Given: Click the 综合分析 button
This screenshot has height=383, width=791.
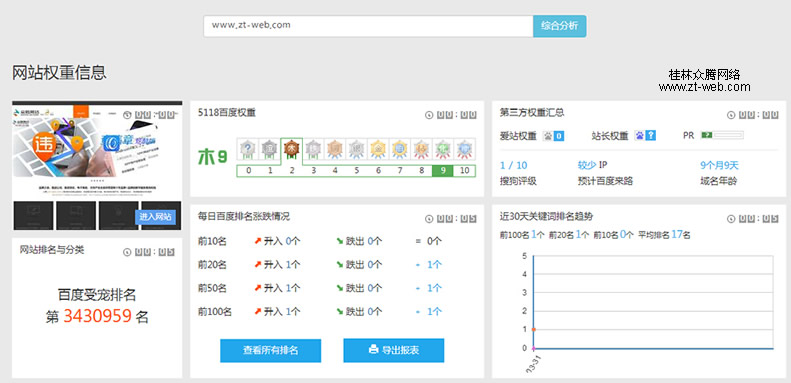Looking at the screenshot, I should 559,26.
